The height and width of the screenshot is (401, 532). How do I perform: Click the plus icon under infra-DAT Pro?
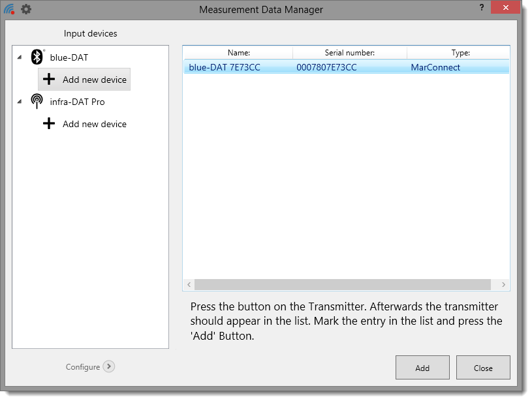(x=49, y=124)
